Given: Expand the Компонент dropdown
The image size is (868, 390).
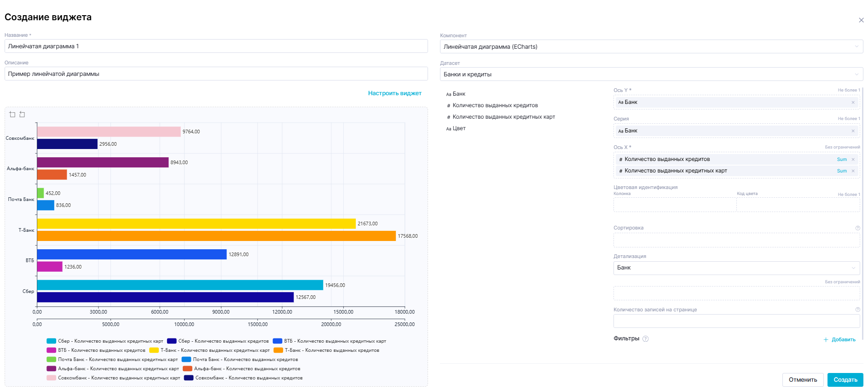Looking at the screenshot, I should pyautogui.click(x=651, y=46).
